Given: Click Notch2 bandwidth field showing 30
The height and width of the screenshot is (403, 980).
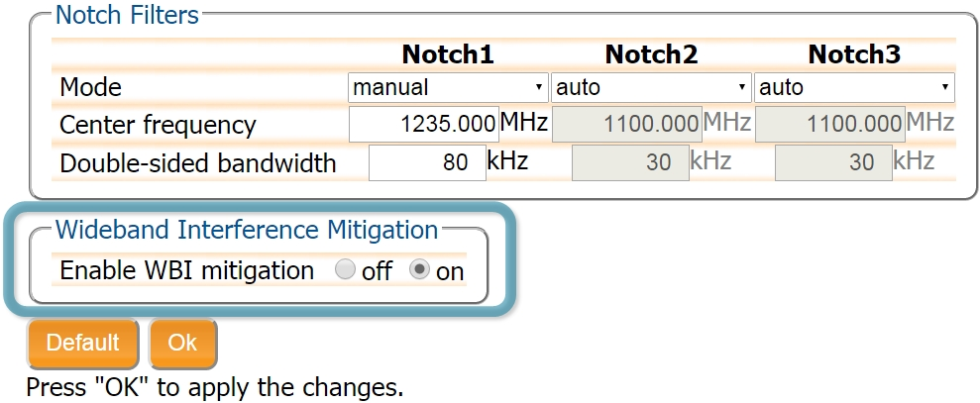Looking at the screenshot, I should [630, 162].
